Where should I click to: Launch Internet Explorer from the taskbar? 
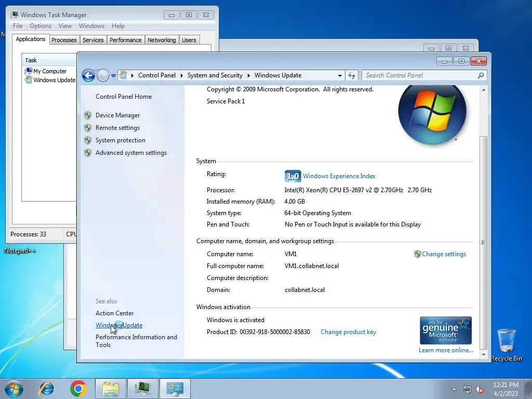pos(46,389)
